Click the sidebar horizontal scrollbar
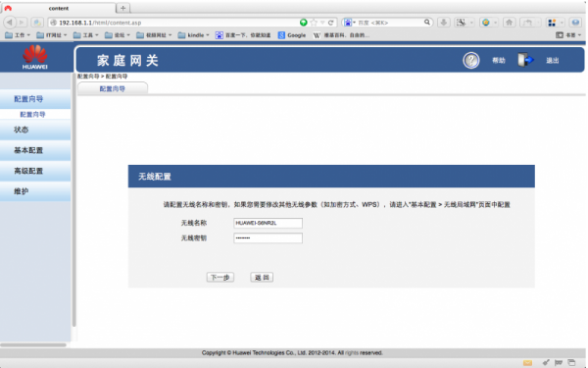This screenshot has width=588, height=368. pos(33,344)
